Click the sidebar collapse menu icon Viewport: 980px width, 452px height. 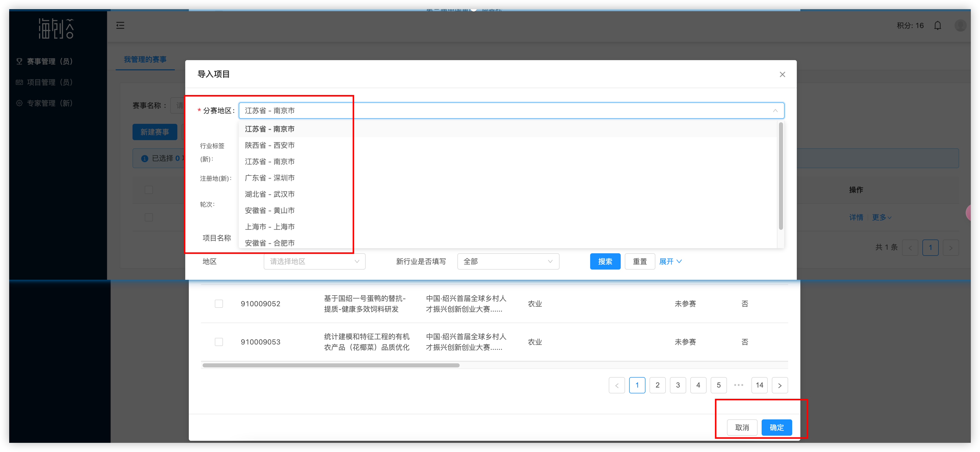[x=120, y=25]
